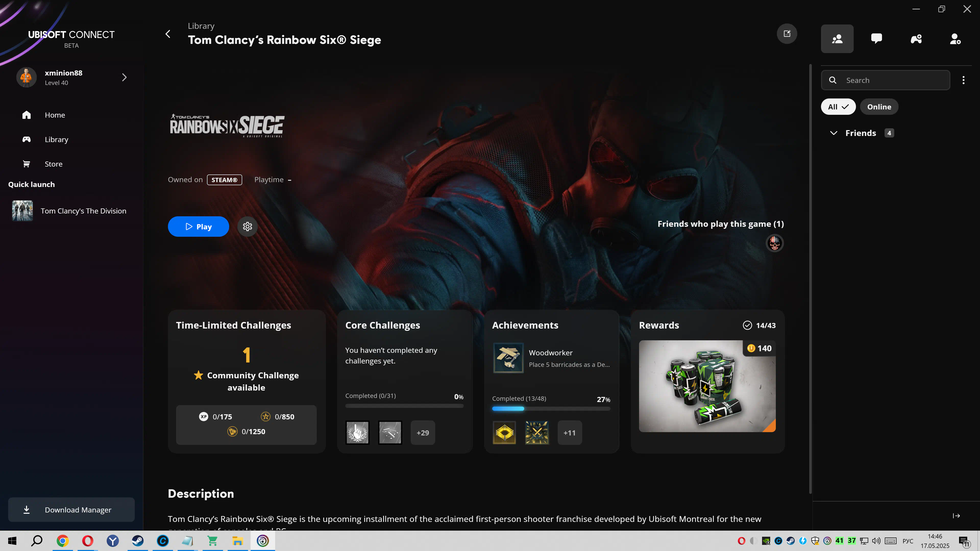Screen dimensions: 980x551
Task: Open Steam from the Windows taskbar
Action: pos(138,541)
